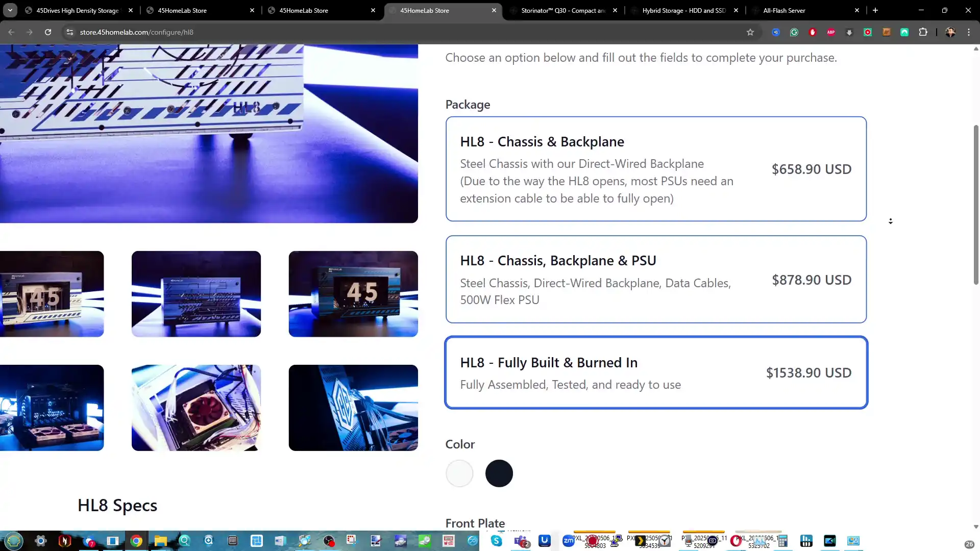980x551 pixels.
Task: Open the Opera browser taskbar icon
Action: [x=736, y=541]
